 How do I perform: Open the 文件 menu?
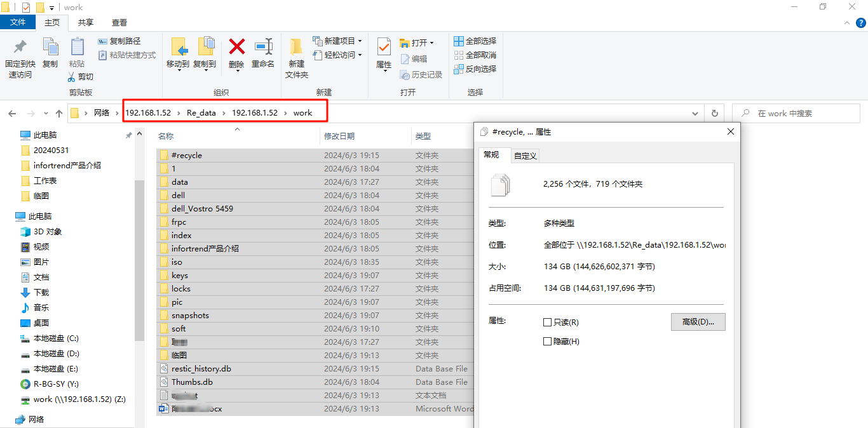(x=18, y=22)
